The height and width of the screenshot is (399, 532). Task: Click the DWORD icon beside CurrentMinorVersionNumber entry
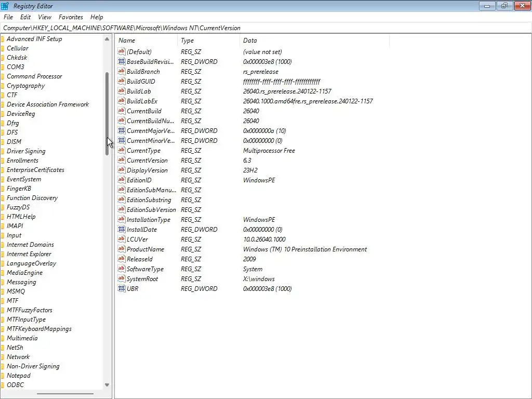pos(122,140)
